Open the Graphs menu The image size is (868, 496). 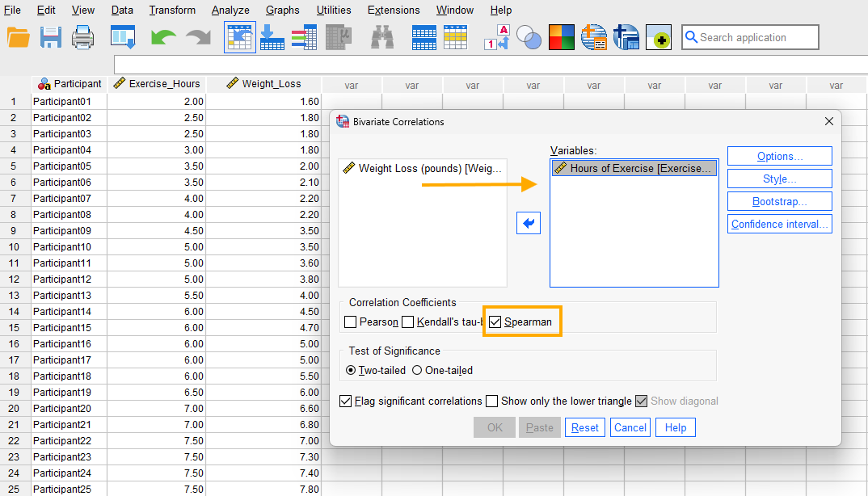(282, 11)
